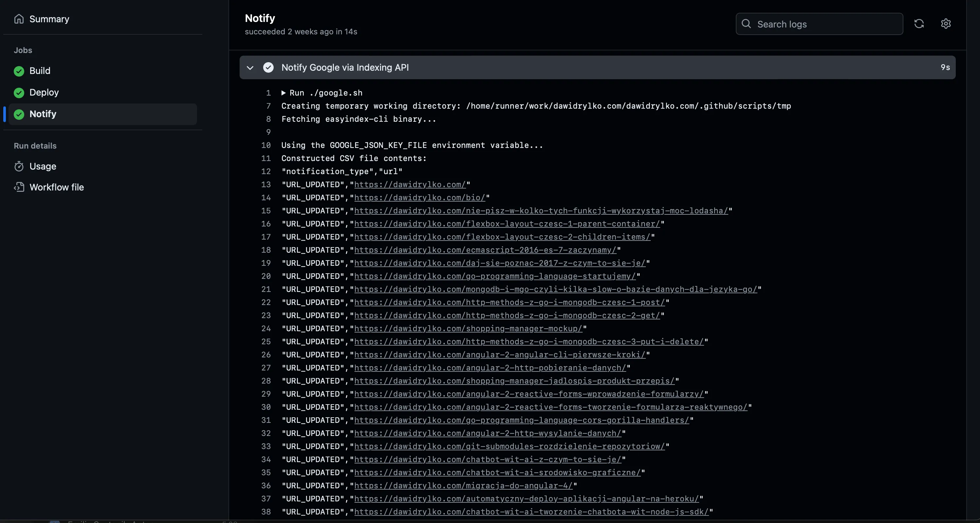Open the flexbox-layout-czesc-1-parent-container link
The height and width of the screenshot is (523, 980).
[x=507, y=224]
